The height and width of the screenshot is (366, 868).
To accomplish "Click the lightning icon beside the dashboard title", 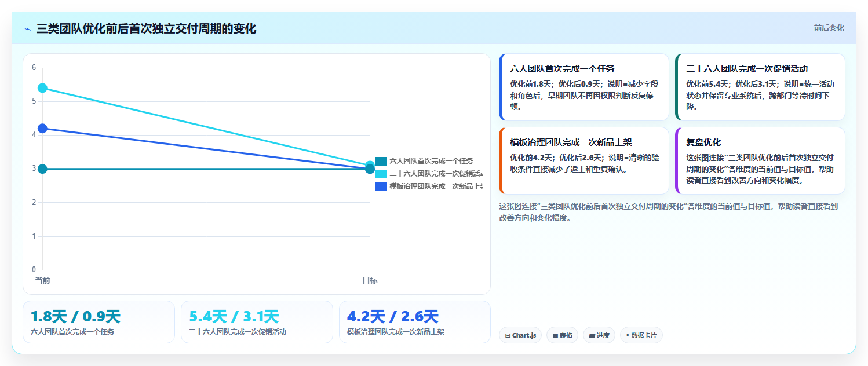I will [x=27, y=29].
